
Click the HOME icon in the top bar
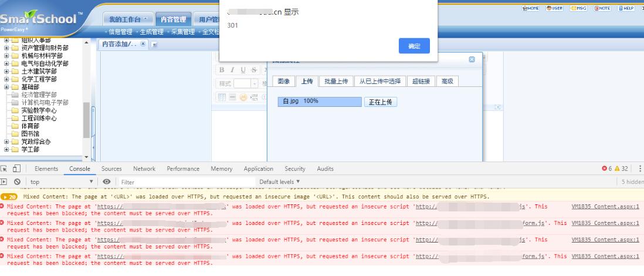tap(530, 9)
